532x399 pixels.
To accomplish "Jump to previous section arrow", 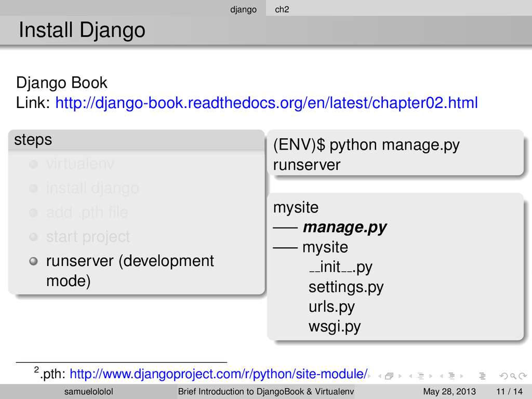I will (442, 376).
